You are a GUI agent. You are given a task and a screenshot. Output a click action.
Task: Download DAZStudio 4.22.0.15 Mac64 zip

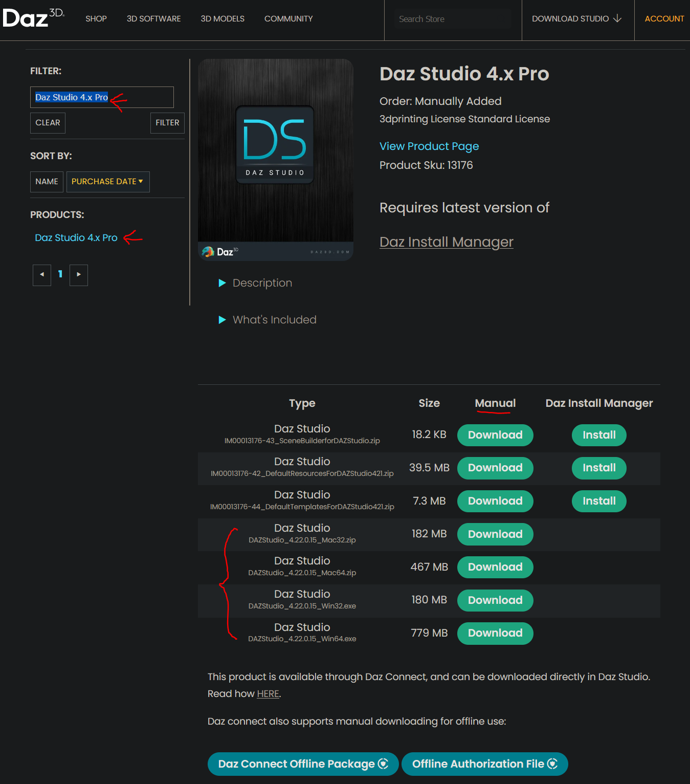[x=495, y=567]
